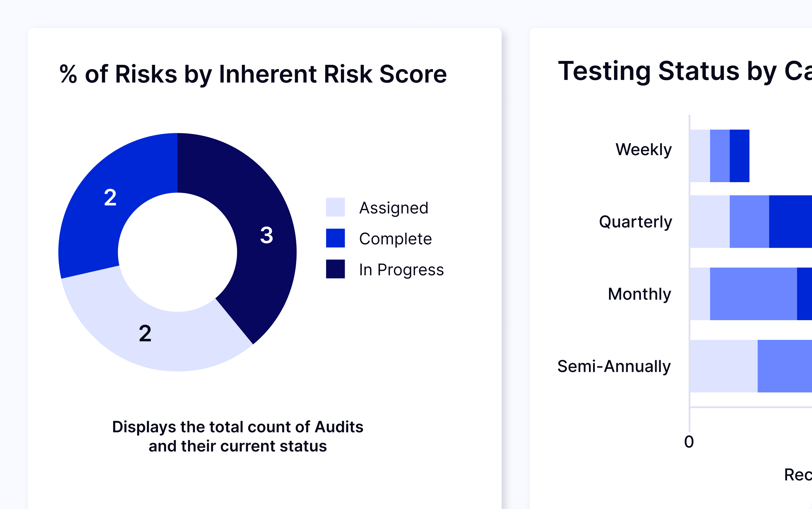Screen dimensions: 812x509
Task: Click the Complete legend label
Action: point(396,239)
